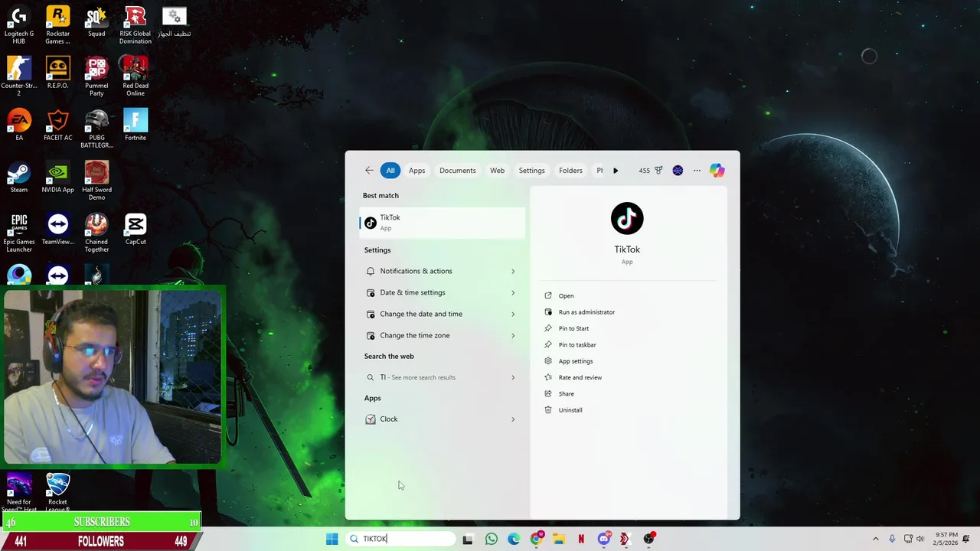Select the Fortnite desktop shortcut
The height and width of the screenshot is (551, 980).
(136, 125)
